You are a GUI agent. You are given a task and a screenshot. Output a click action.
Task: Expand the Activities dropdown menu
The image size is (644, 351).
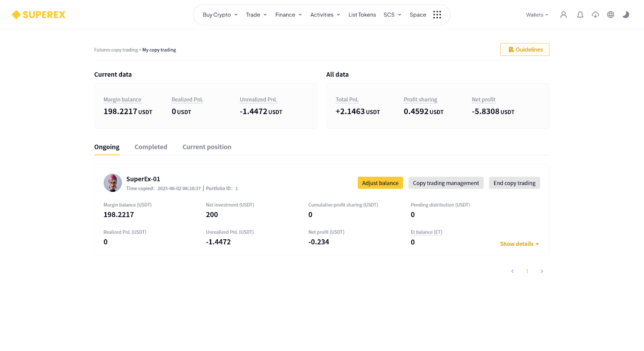pyautogui.click(x=325, y=15)
